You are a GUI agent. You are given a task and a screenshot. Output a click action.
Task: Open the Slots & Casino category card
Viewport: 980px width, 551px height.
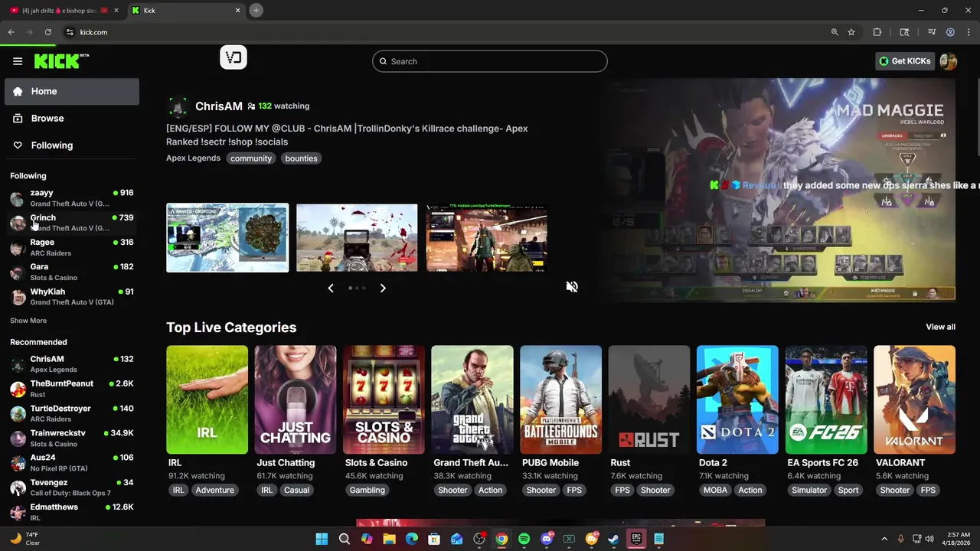tap(384, 399)
